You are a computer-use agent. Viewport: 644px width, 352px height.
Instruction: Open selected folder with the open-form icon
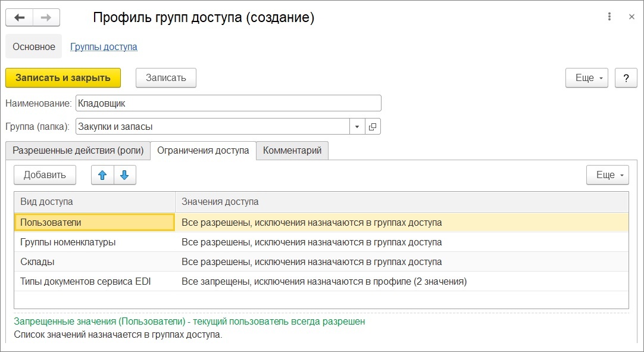(373, 127)
